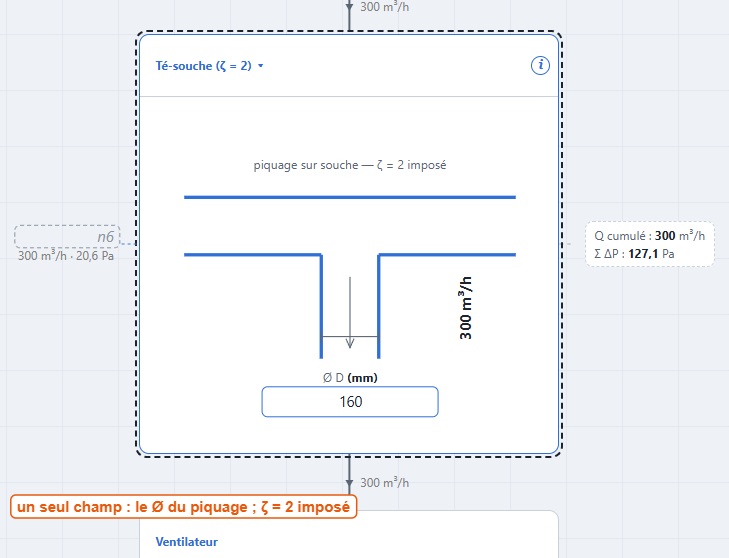The image size is (729, 558).
Task: Expand the Té-souche (ζ = 2) type dropdown
Action: tap(210, 66)
